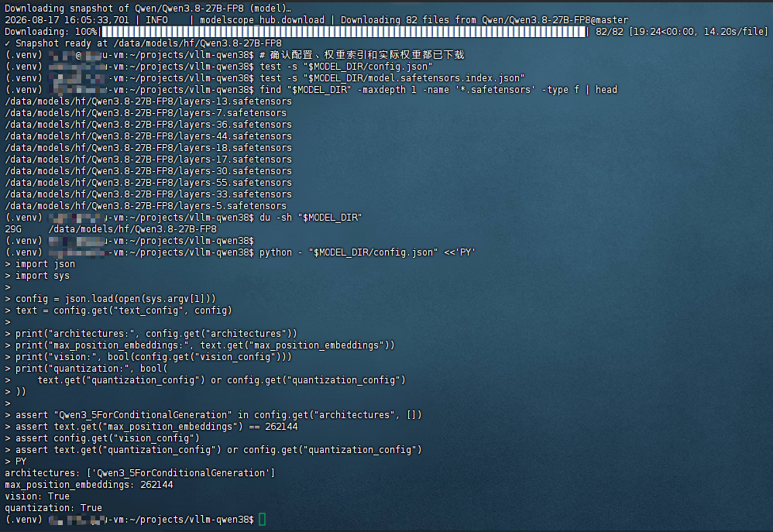Viewport: 773px width, 532px height.
Task: Click the download progress bar at 100%
Action: 344,32
